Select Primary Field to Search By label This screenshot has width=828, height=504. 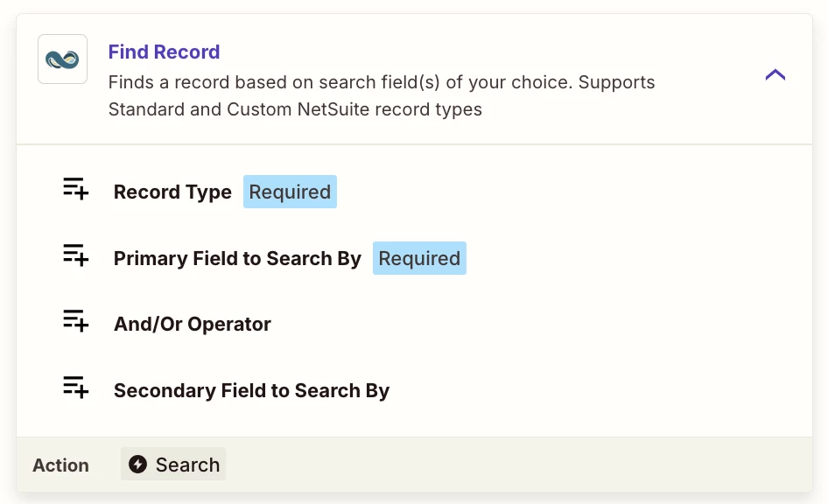click(x=237, y=259)
